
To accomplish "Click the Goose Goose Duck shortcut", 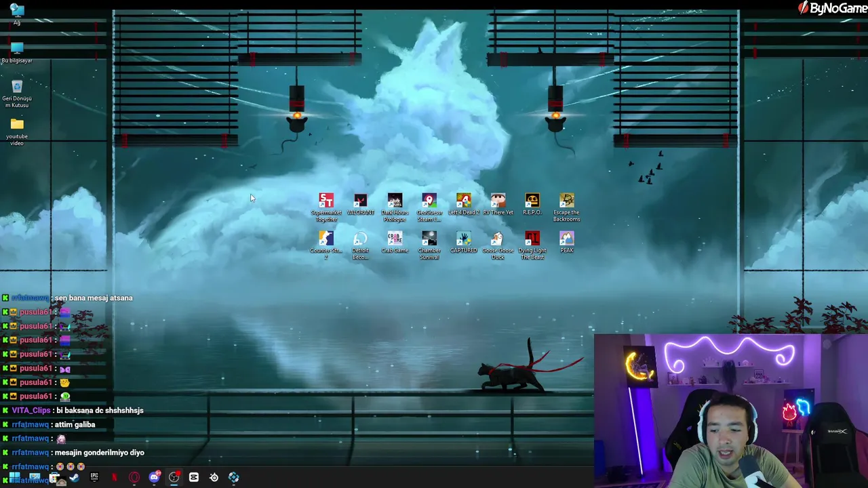I will click(498, 245).
